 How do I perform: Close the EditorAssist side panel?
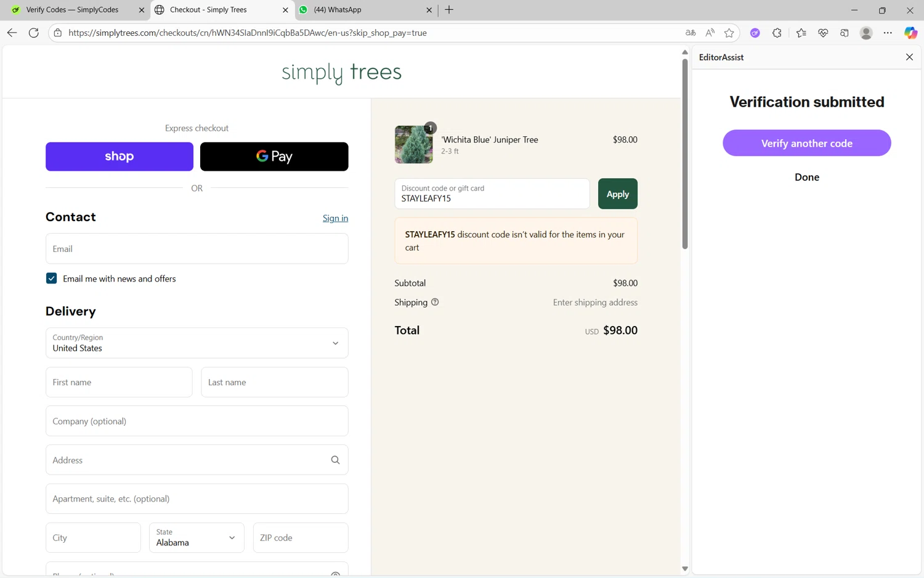click(x=909, y=57)
